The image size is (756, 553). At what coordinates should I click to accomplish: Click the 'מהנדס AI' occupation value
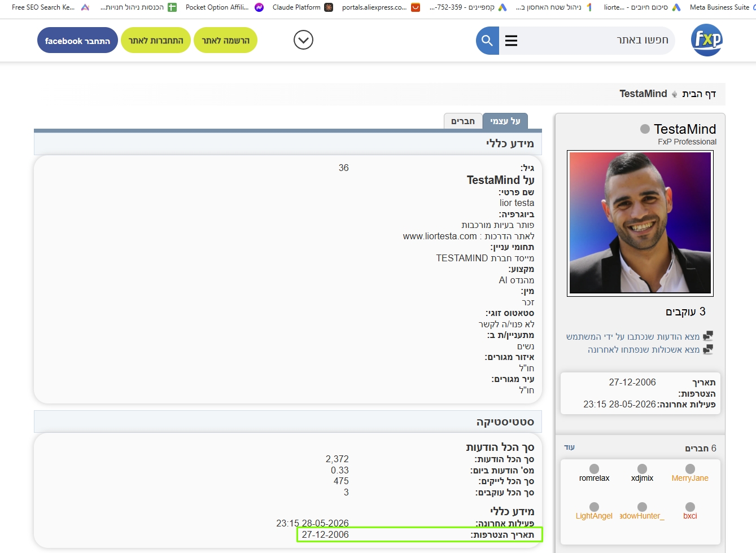click(517, 280)
